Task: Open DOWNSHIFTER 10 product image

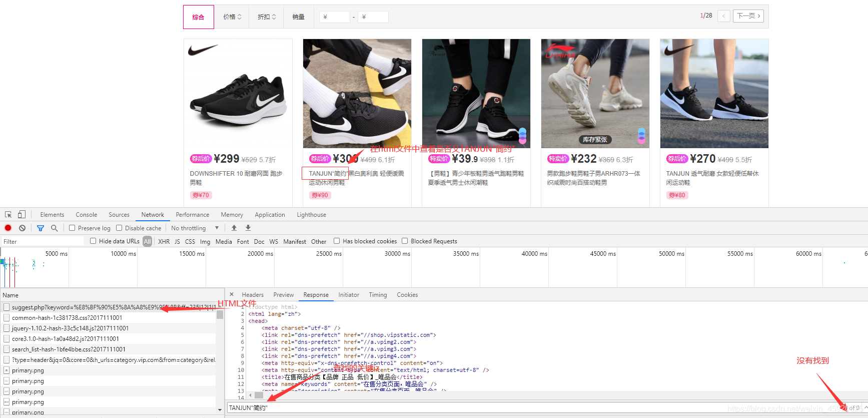Action: click(238, 94)
